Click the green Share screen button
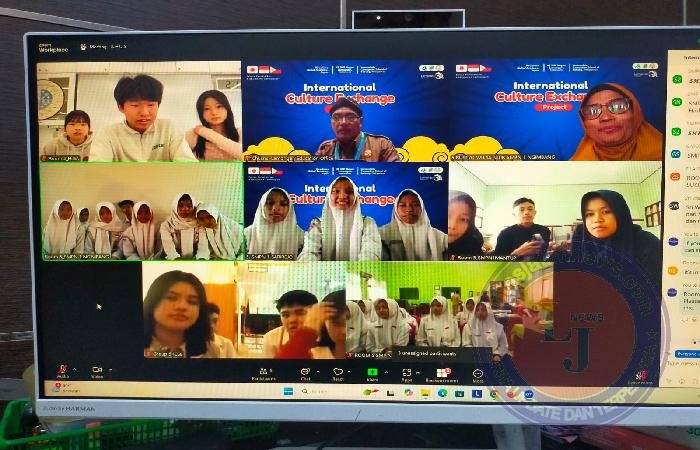Viewport: 700px width, 450px height. coord(372,373)
